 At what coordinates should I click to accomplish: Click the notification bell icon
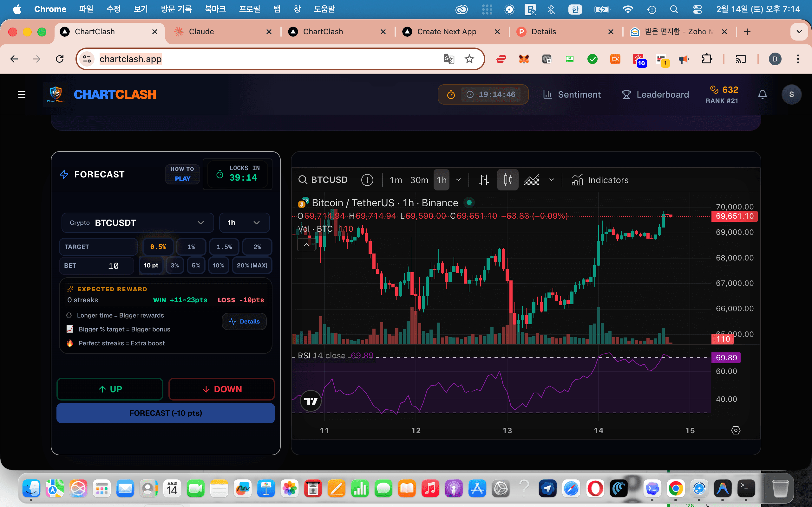(x=762, y=94)
